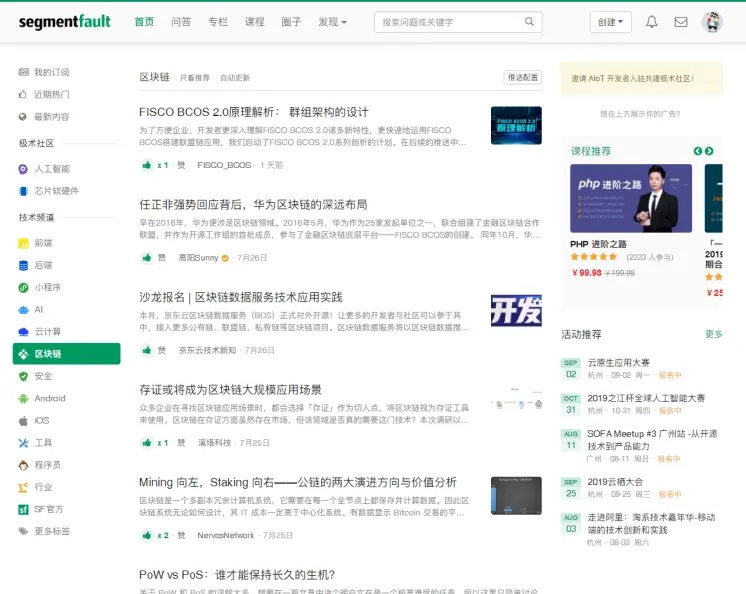The width and height of the screenshot is (746, 594).
Task: Open the 创建 dropdown button
Action: (611, 22)
